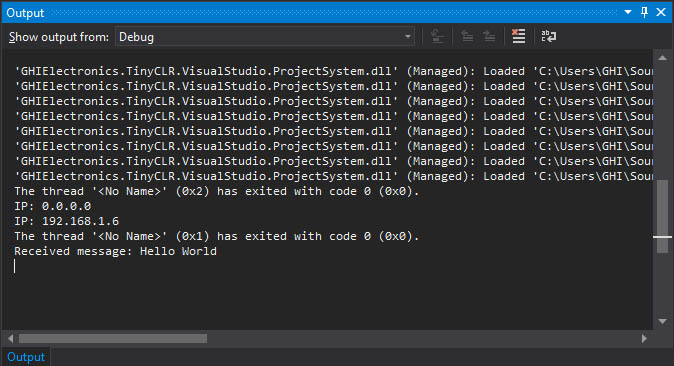
Task: Select the Output tab at bottom
Action: point(26,357)
